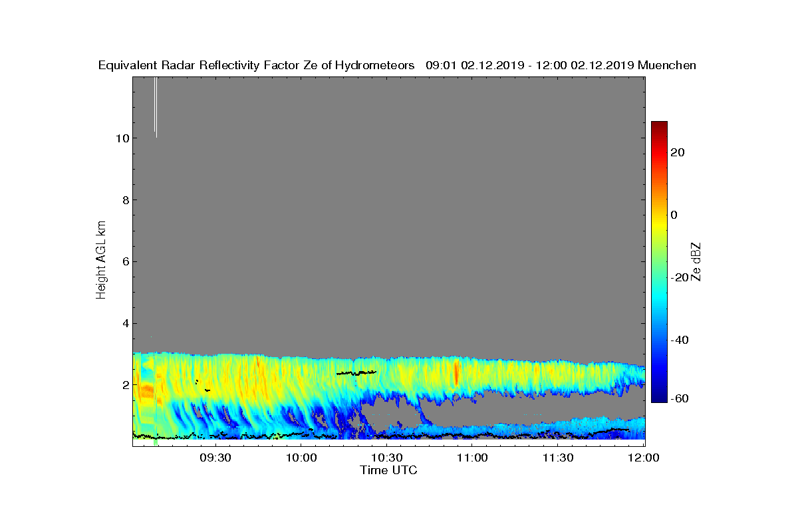Click the height tick label '8'
This screenshot has height=532, width=798.
(126, 200)
